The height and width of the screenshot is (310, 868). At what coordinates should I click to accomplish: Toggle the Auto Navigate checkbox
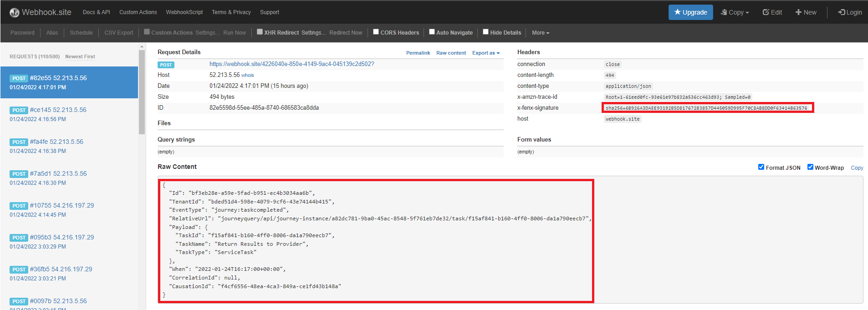tap(432, 32)
